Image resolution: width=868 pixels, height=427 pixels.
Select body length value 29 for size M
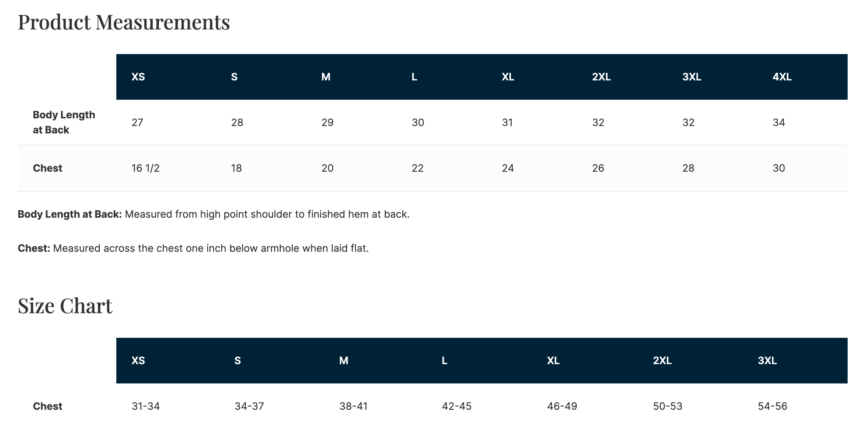327,123
